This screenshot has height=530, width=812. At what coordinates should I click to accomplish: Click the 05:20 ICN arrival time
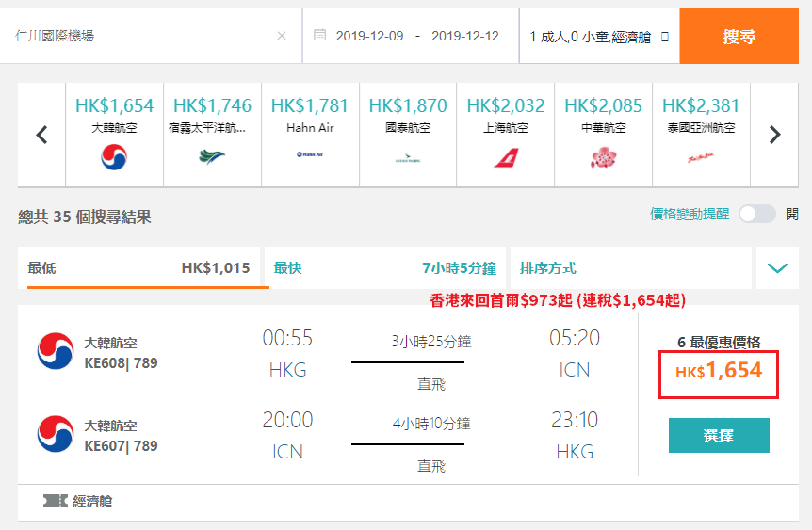[x=575, y=338]
